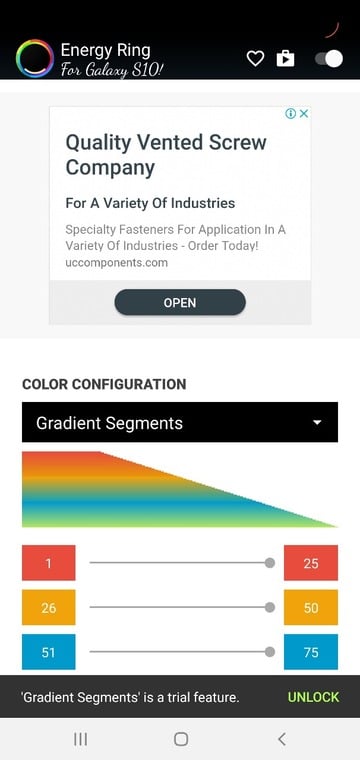Select the orange swatch labeled 50
This screenshot has height=760, width=360.
[x=311, y=607]
